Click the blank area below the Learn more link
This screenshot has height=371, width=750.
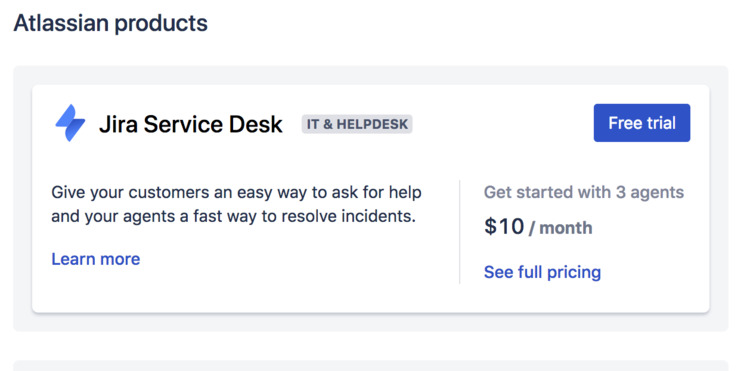(x=239, y=289)
